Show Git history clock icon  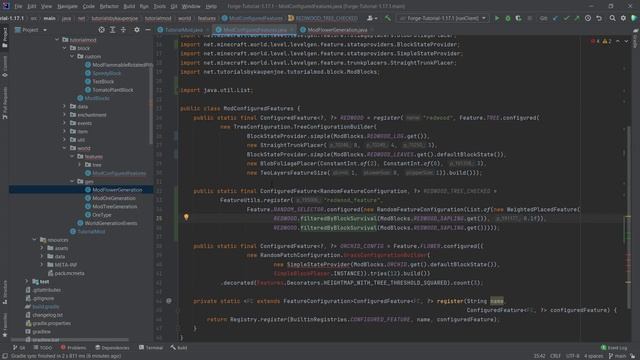[588, 18]
